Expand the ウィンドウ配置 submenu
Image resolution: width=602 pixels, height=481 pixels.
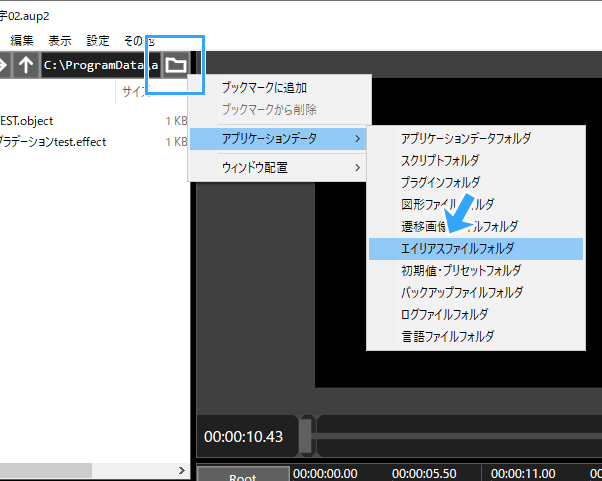click(278, 167)
